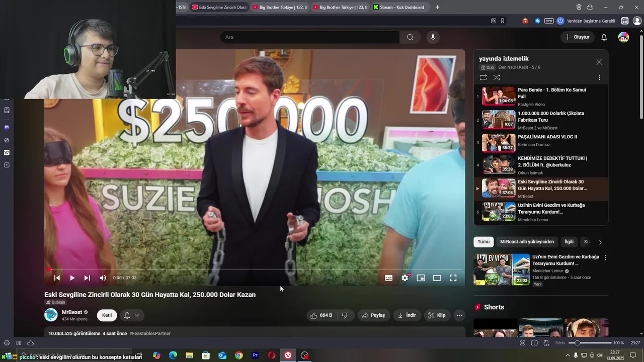
Task: Select the İlgili filter chip
Action: coord(569,242)
